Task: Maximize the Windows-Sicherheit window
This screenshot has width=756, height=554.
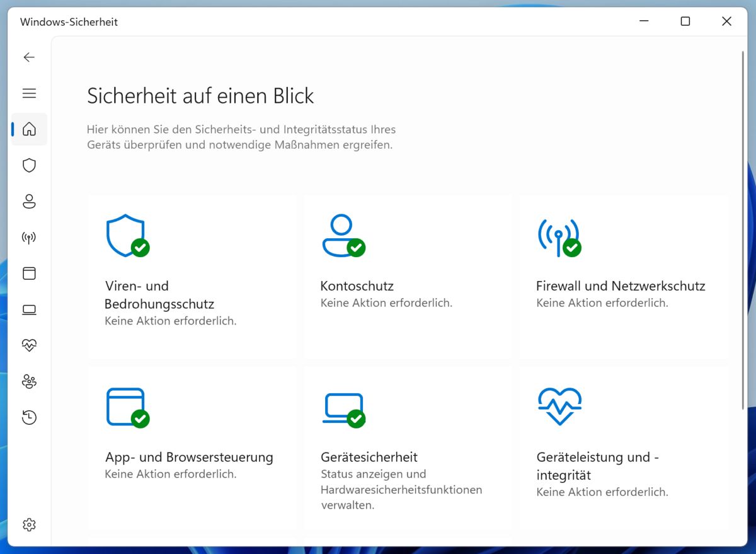Action: tap(685, 21)
